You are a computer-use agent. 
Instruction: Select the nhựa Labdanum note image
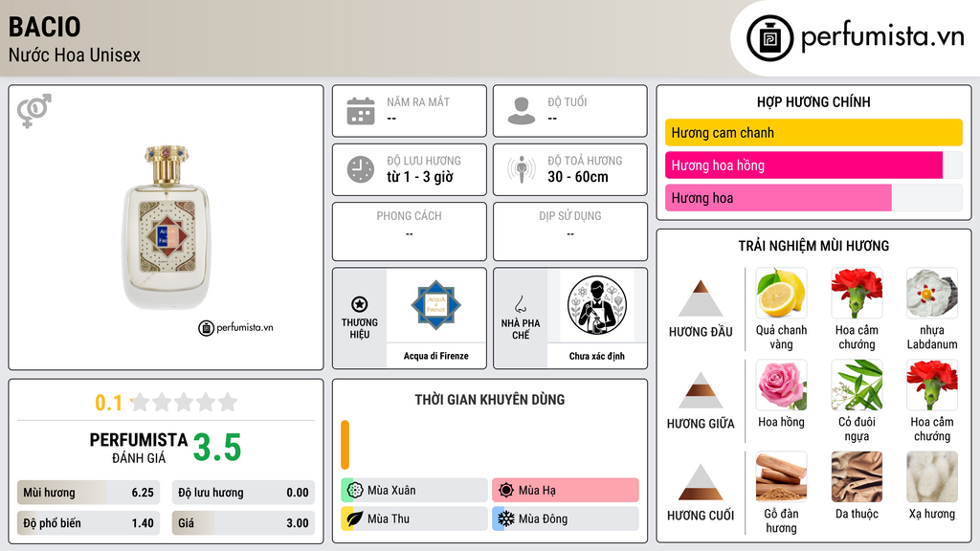tap(932, 293)
